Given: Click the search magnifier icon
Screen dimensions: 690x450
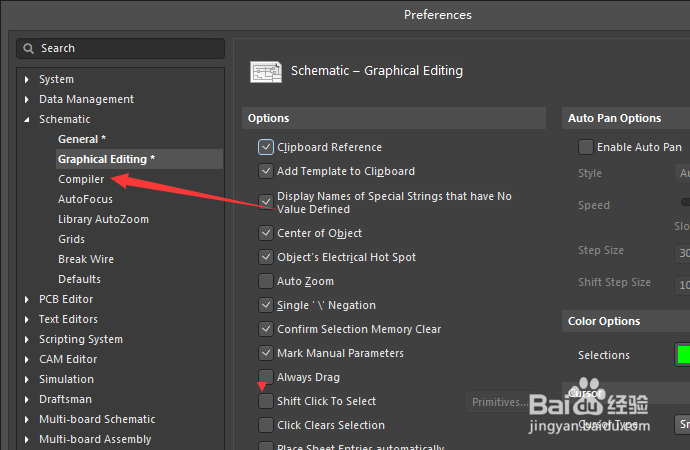Looking at the screenshot, I should tap(30, 48).
